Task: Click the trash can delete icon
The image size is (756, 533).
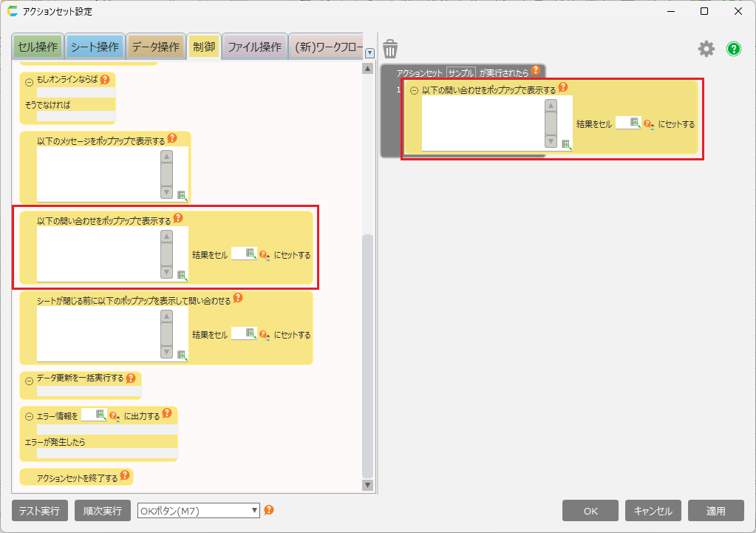Action: pos(390,49)
